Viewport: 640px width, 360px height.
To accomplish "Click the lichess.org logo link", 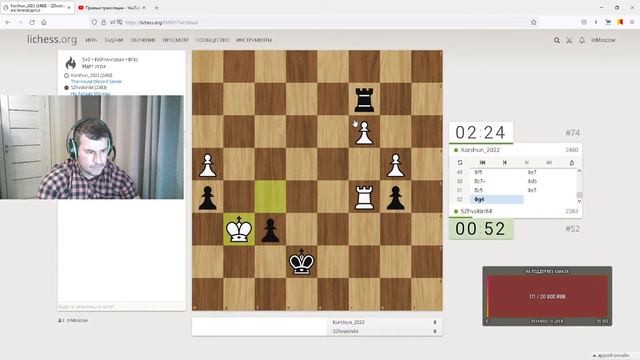I will click(52, 40).
